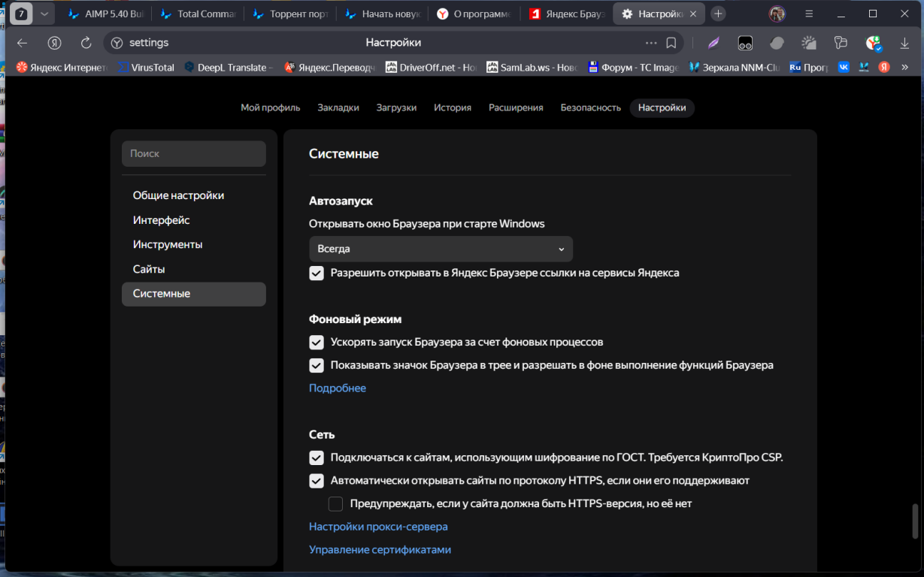Reload the page with refresh icon
Viewport: 924px width, 577px height.
tap(86, 43)
